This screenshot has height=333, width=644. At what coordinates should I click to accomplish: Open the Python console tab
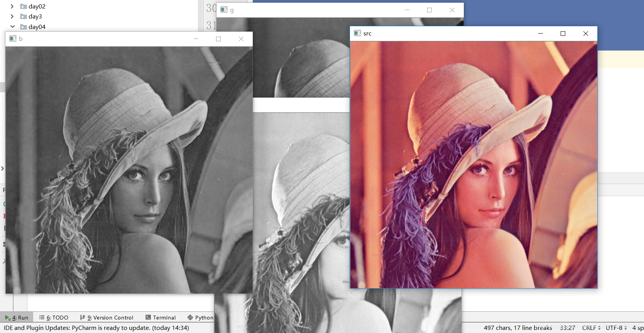pos(200,318)
